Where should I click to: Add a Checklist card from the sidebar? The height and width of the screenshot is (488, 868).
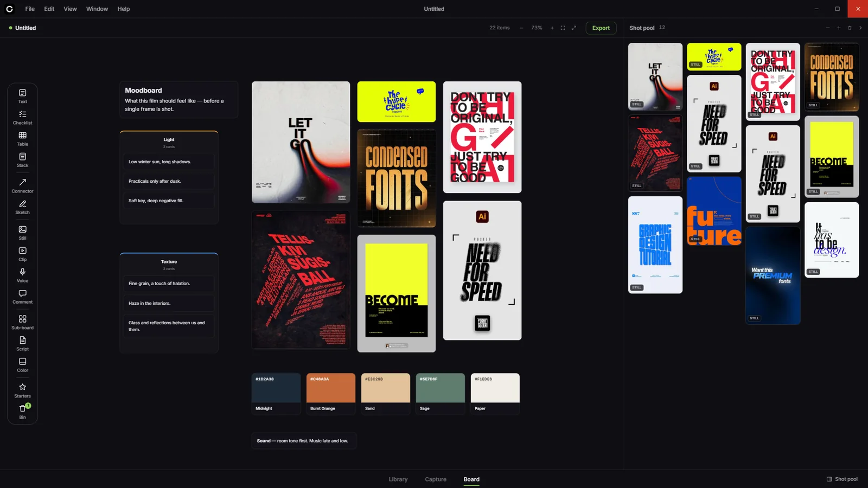[22, 118]
